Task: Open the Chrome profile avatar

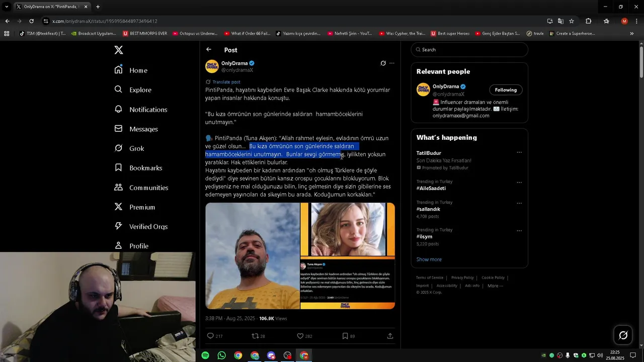Action: point(624,21)
